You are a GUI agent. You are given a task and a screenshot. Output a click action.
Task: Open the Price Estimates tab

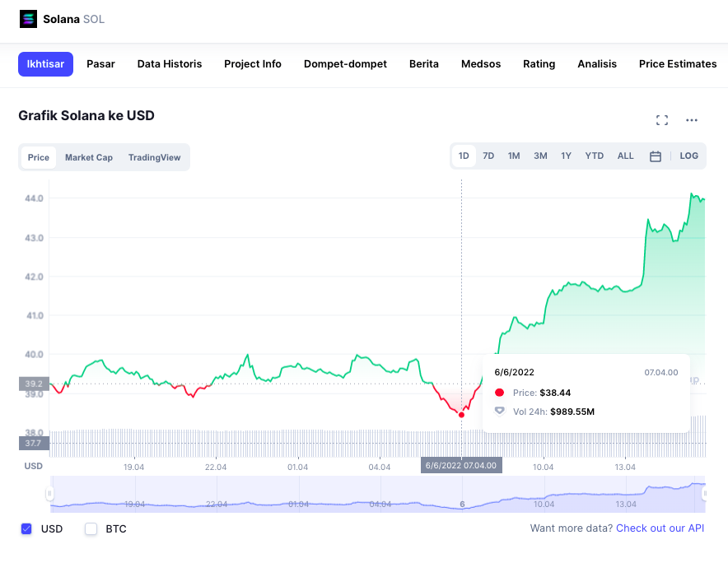point(678,64)
